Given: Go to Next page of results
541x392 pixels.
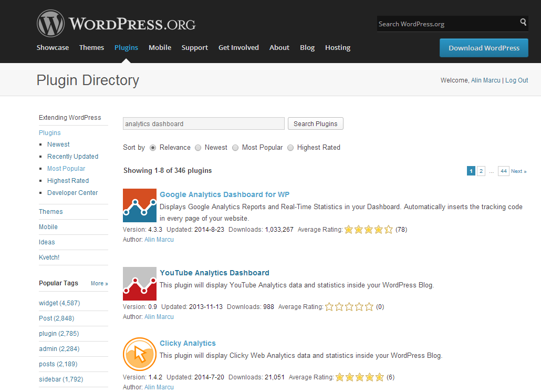Looking at the screenshot, I should [x=518, y=171].
